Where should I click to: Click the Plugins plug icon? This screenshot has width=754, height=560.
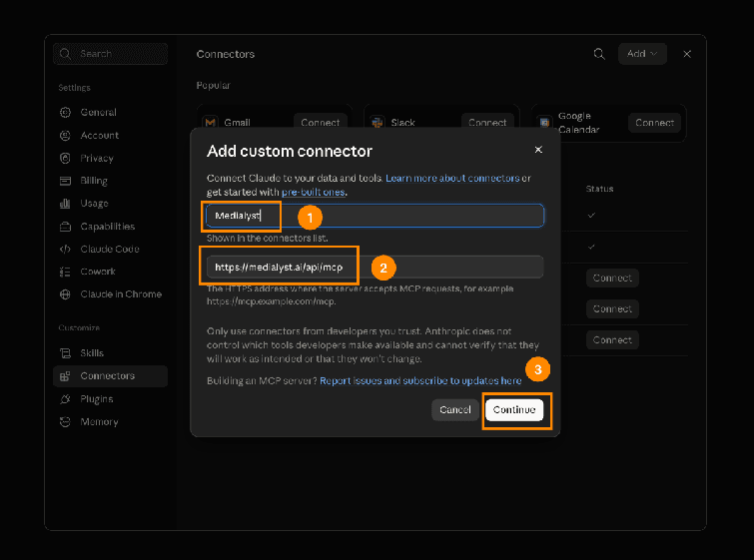[65, 399]
